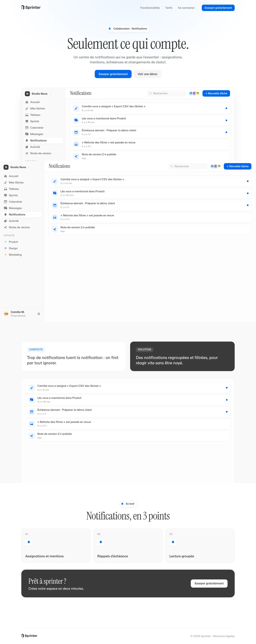The width and height of the screenshot is (256, 644).
Task: Click the Collaboration · Notifications badge
Action: click(x=128, y=28)
